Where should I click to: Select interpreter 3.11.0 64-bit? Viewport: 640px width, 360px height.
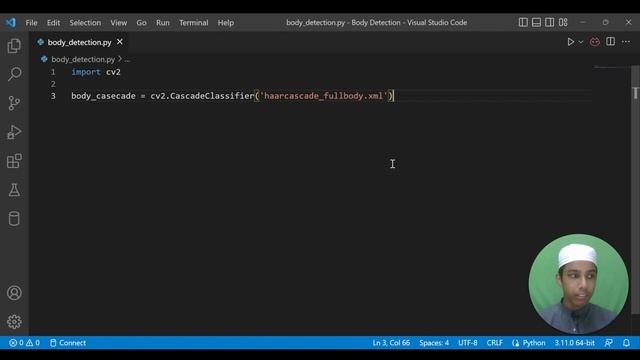pyautogui.click(x=574, y=343)
